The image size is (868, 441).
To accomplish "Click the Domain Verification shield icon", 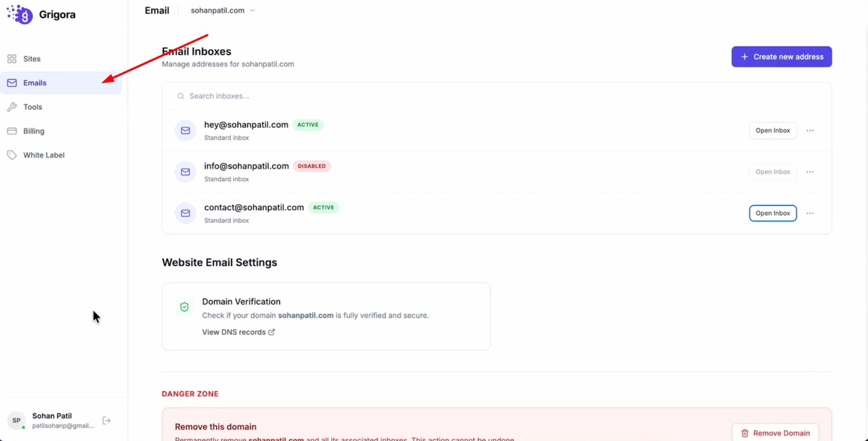I will (x=184, y=307).
